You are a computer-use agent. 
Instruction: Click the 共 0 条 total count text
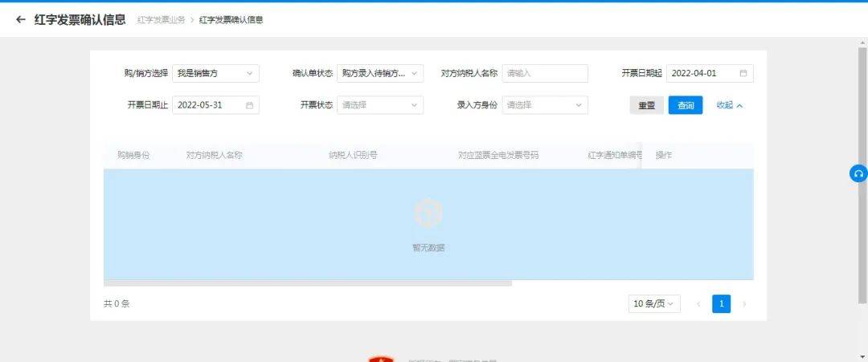pos(117,304)
